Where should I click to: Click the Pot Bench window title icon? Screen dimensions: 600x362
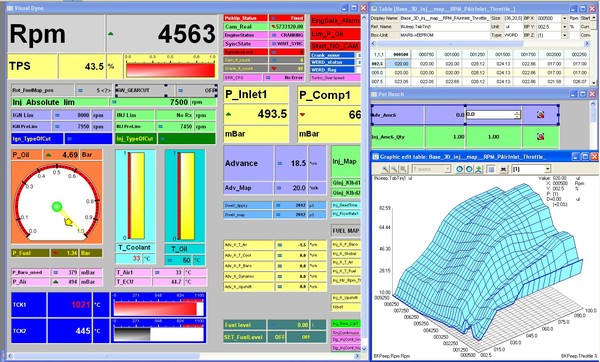(374, 94)
